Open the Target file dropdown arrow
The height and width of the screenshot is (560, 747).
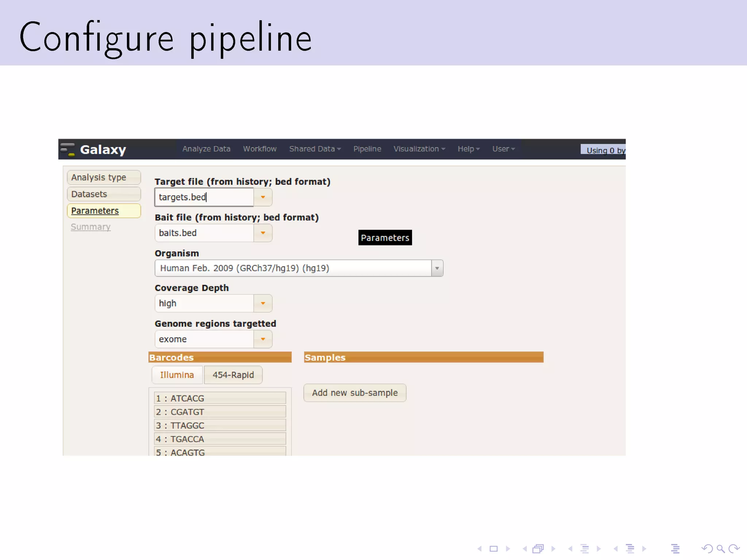(x=263, y=197)
